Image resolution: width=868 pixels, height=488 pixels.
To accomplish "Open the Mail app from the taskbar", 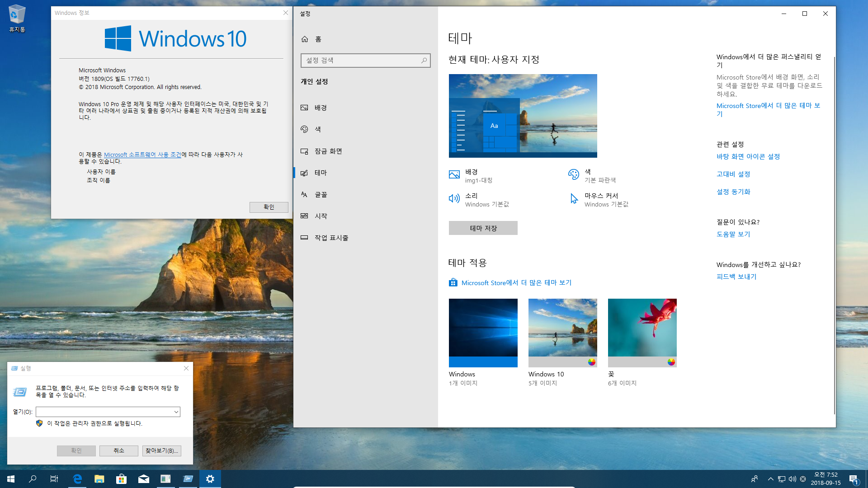I will click(x=144, y=479).
